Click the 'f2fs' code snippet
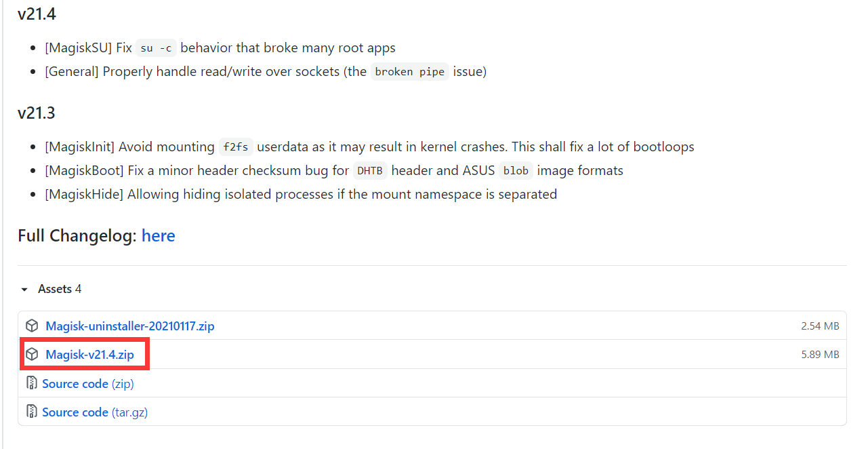868x449 pixels. click(x=236, y=147)
